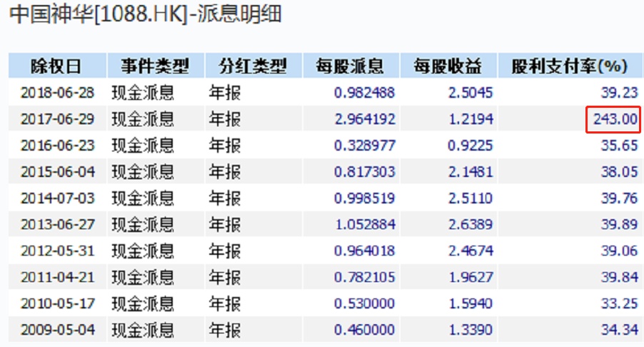Click dividend value 1.052884
The image size is (644, 347).
pyautogui.click(x=366, y=224)
